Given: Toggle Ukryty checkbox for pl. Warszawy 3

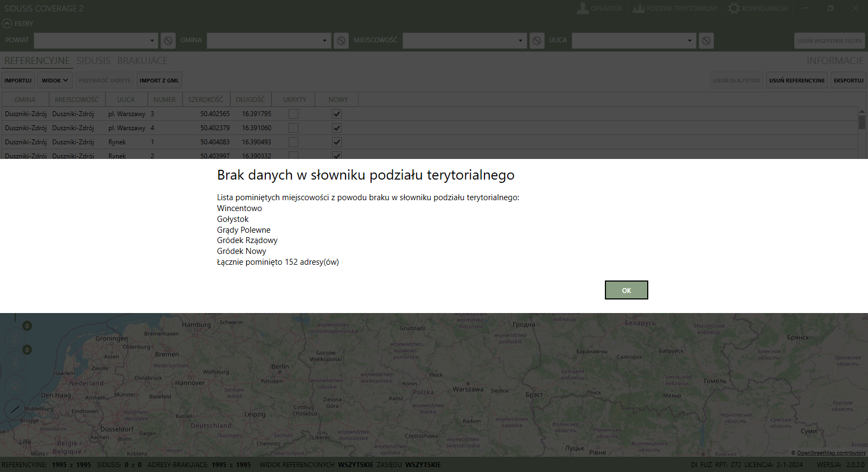Looking at the screenshot, I should coord(293,114).
